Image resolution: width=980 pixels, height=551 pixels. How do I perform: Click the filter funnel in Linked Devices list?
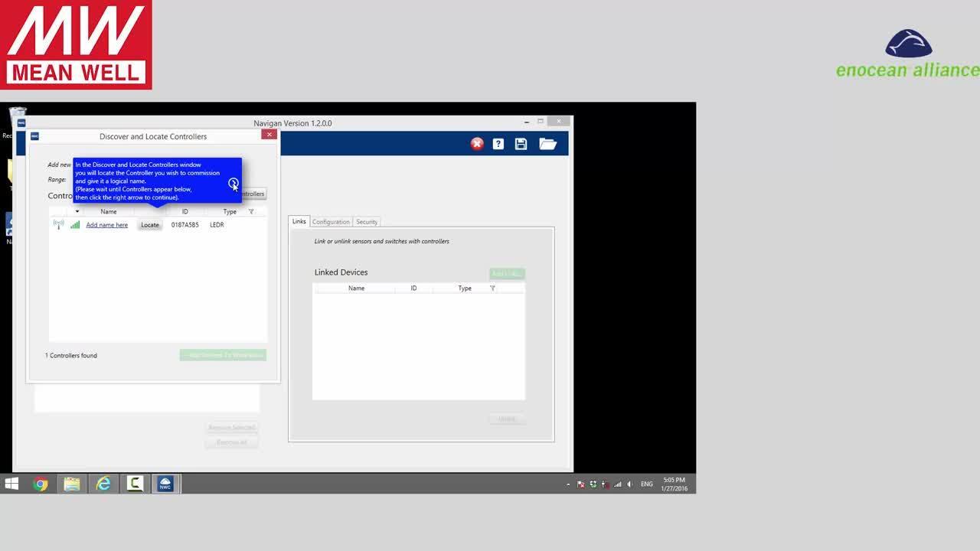(492, 289)
